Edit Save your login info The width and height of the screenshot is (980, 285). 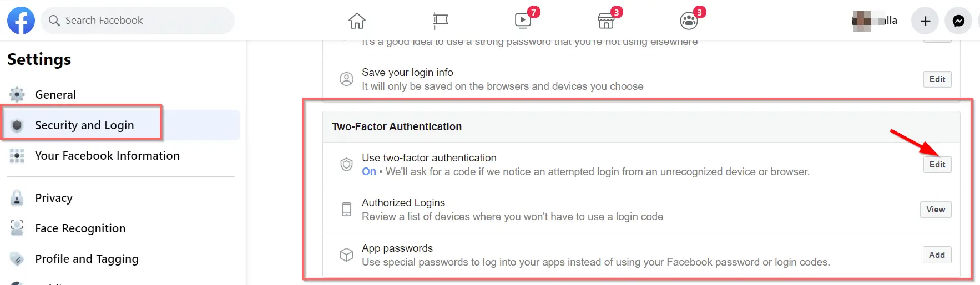coord(937,79)
